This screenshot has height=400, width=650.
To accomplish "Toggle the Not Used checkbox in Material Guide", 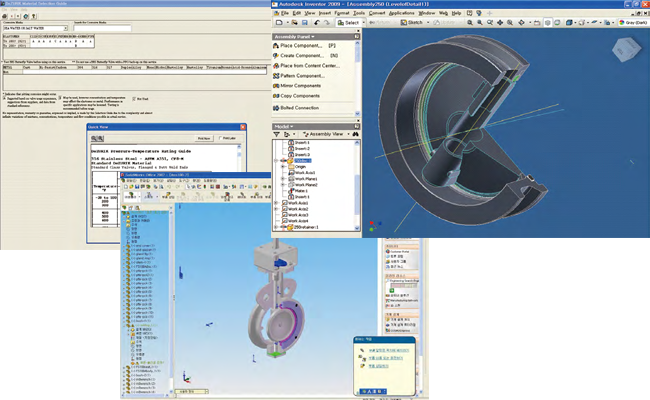I will click(x=134, y=99).
